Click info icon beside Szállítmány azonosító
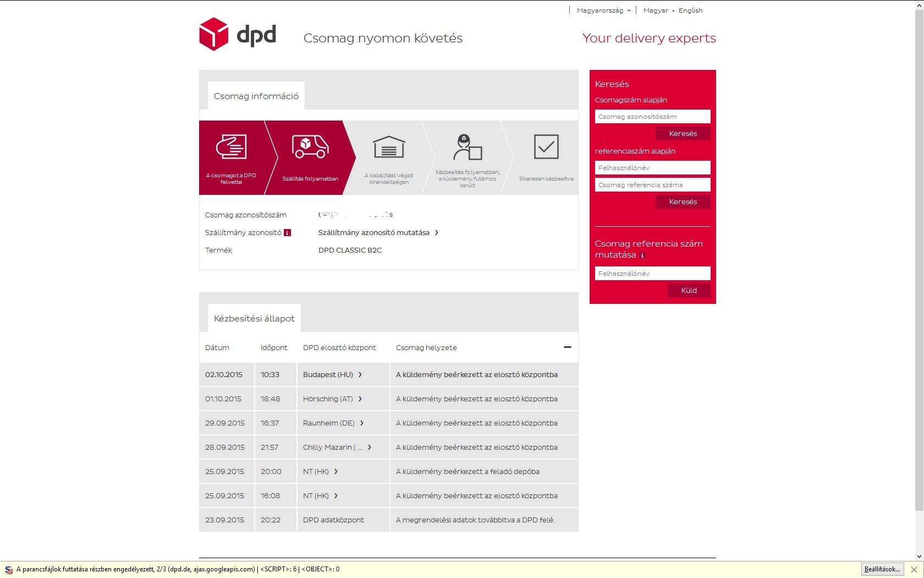Image resolution: width=924 pixels, height=578 pixels. pos(287,233)
